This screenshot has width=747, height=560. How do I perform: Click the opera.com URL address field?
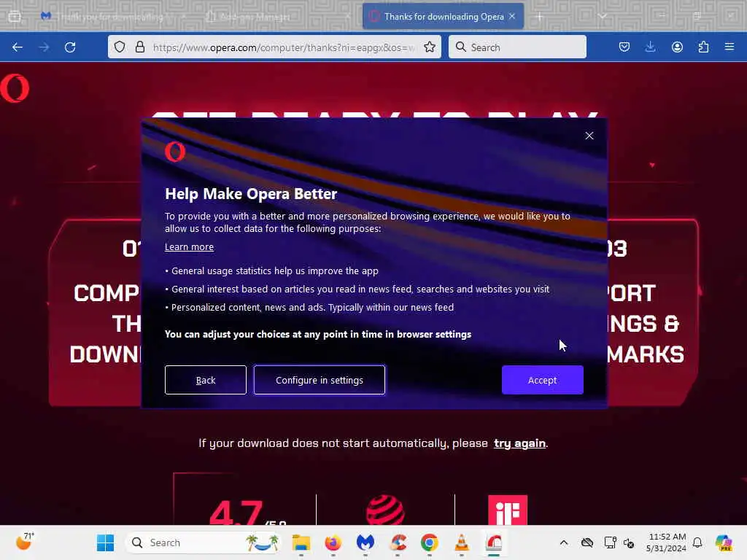coord(284,47)
